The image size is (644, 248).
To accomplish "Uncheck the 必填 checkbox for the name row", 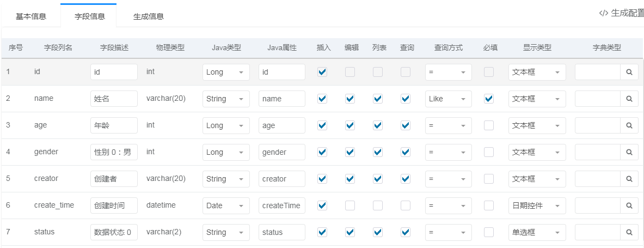I will [489, 99].
